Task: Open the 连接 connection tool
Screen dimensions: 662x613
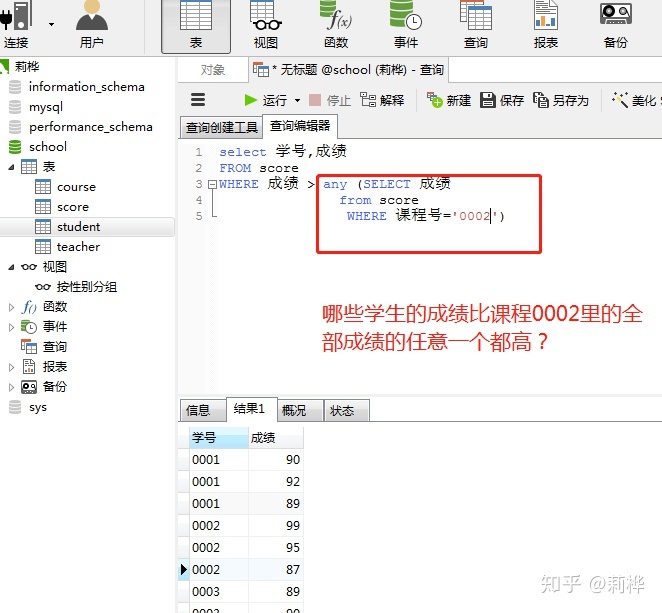Action: pyautogui.click(x=16, y=25)
